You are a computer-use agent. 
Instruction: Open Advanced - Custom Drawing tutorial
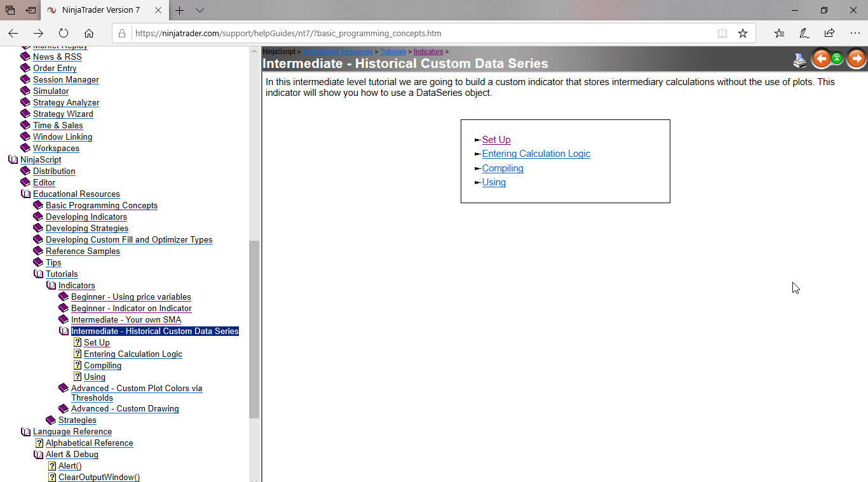click(x=125, y=408)
